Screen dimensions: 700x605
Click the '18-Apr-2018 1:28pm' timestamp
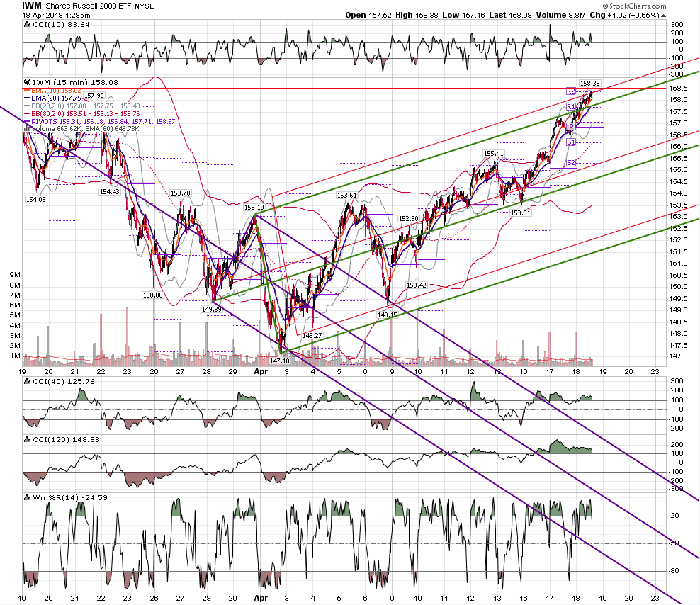[x=56, y=15]
